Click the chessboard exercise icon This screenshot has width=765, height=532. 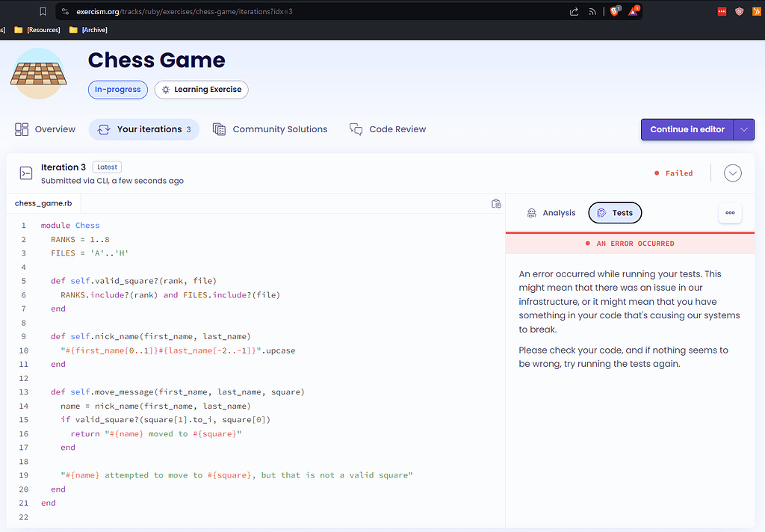(39, 74)
